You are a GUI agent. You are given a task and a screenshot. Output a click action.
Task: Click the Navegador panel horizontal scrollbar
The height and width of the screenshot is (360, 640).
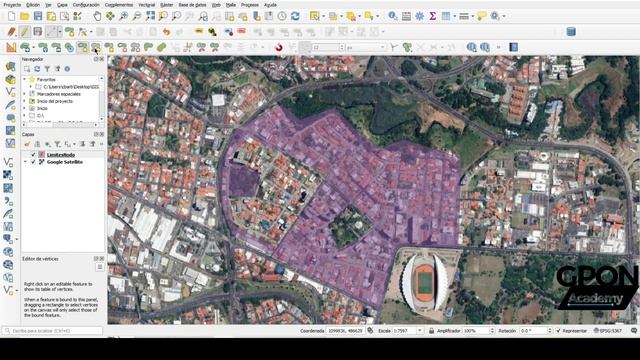(60, 124)
